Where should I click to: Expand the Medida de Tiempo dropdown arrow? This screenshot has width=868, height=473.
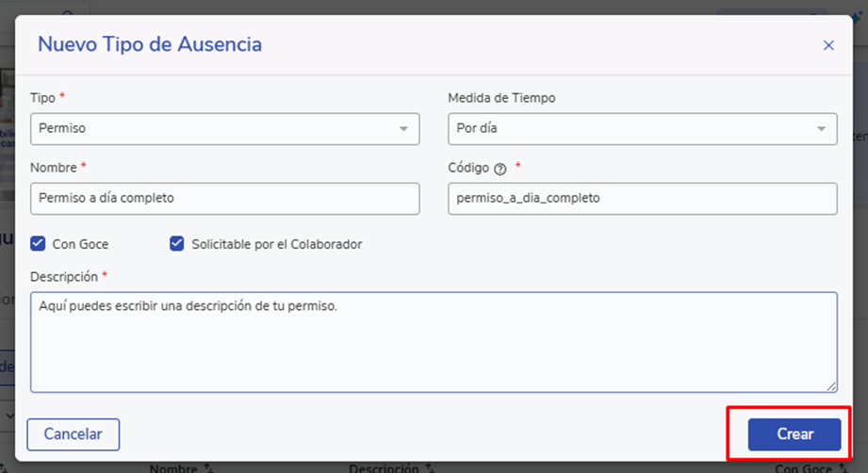pos(821,129)
